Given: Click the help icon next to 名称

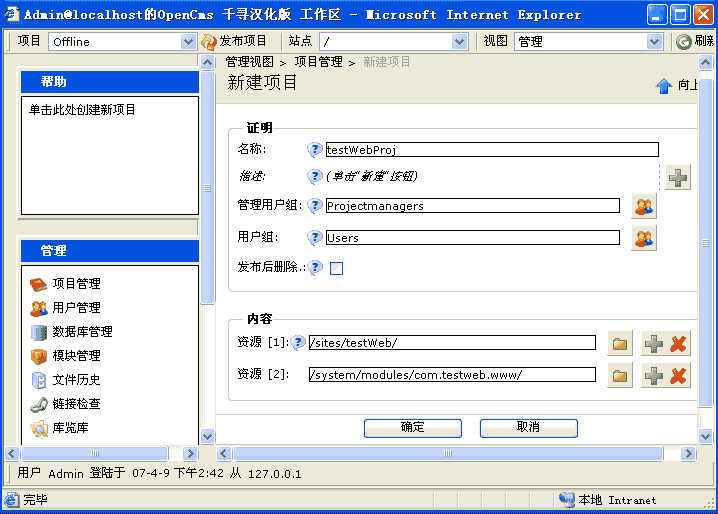Looking at the screenshot, I should [x=315, y=149].
